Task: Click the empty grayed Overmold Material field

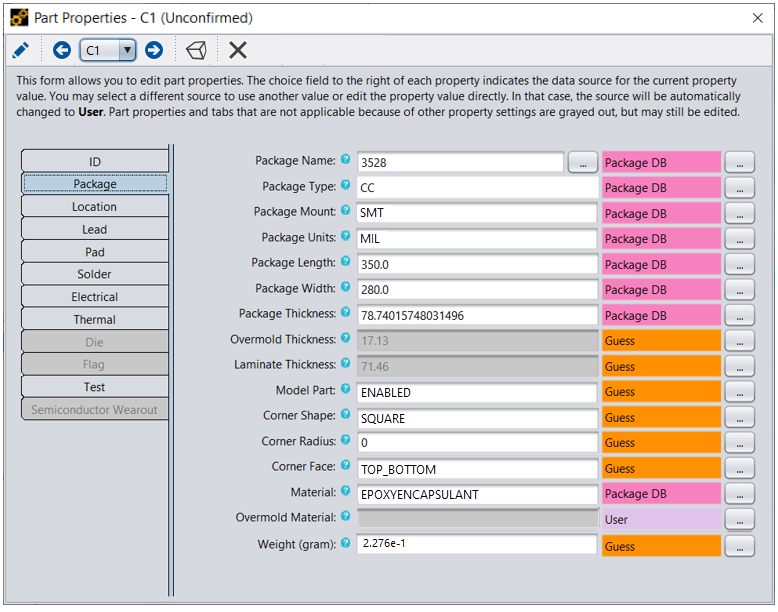Action: coord(477,519)
